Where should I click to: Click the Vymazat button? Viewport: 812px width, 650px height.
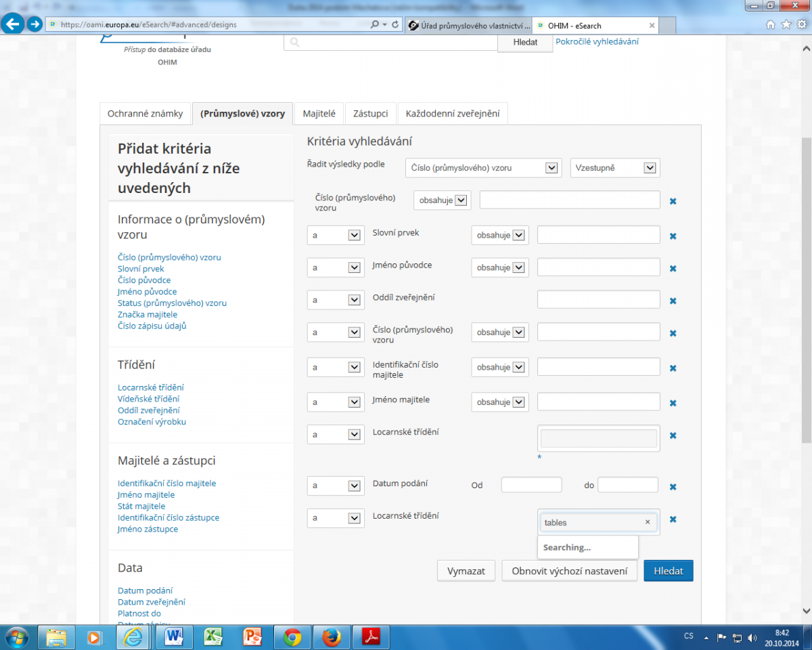pos(466,571)
